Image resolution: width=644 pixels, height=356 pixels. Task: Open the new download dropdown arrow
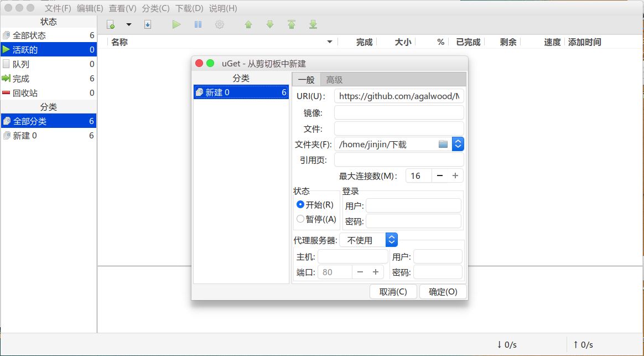(x=128, y=25)
